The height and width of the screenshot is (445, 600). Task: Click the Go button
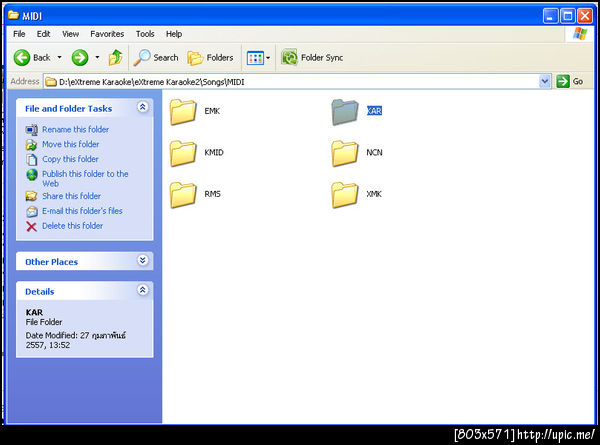(x=570, y=82)
